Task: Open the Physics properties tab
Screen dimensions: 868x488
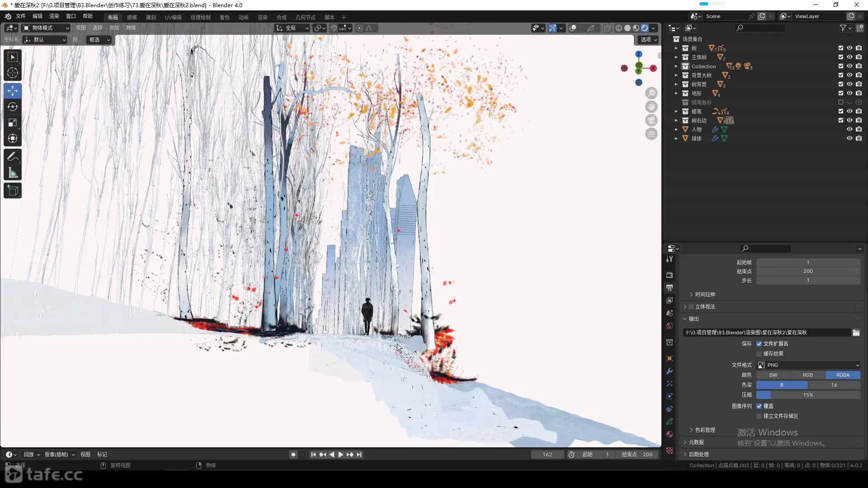Action: pyautogui.click(x=670, y=396)
